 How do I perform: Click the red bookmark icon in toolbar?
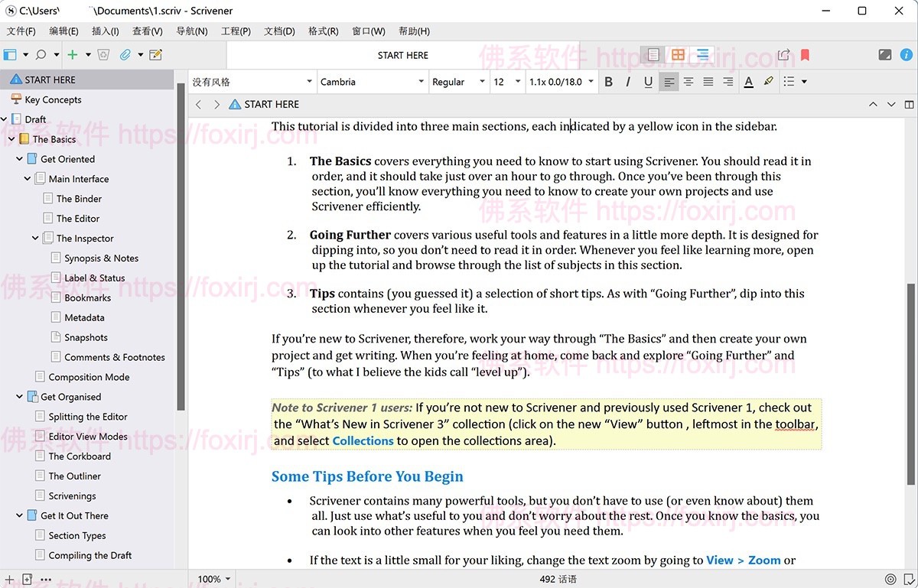[804, 54]
